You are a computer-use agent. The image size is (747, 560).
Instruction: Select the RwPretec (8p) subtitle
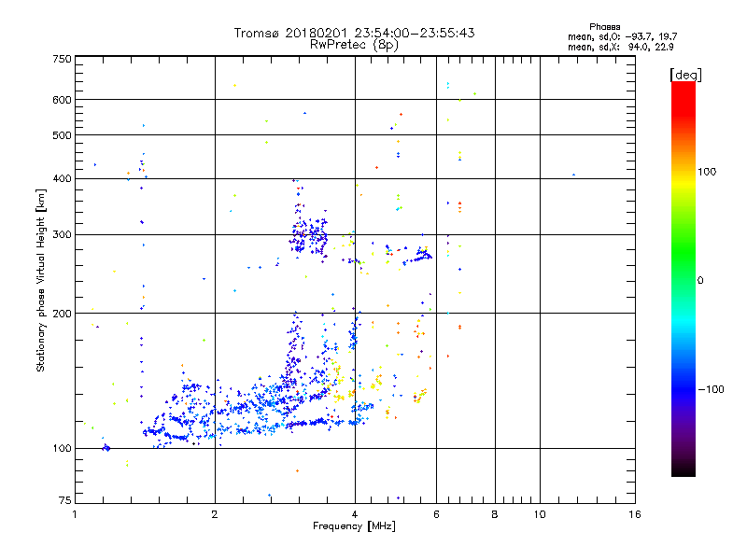click(x=355, y=45)
